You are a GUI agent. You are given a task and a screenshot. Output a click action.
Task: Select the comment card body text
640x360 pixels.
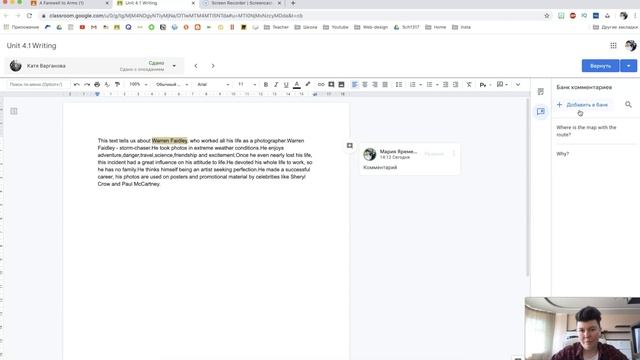(380, 167)
